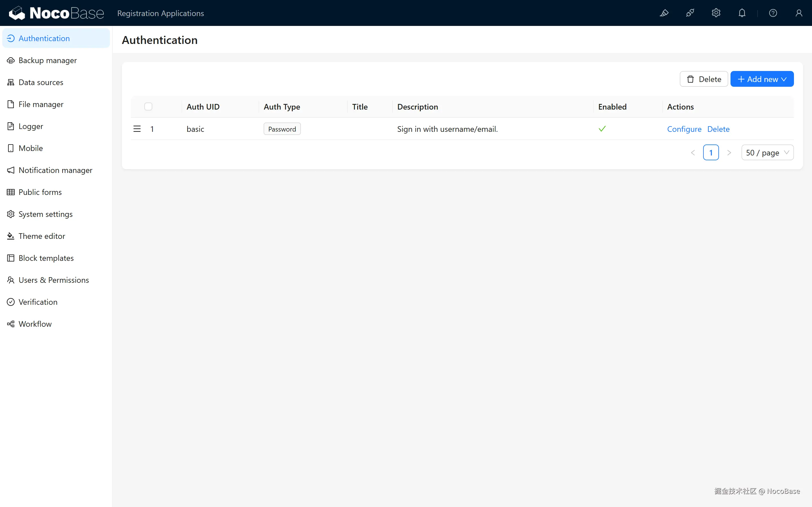The image size is (812, 507).
Task: Open the user profile icon
Action: (798, 13)
